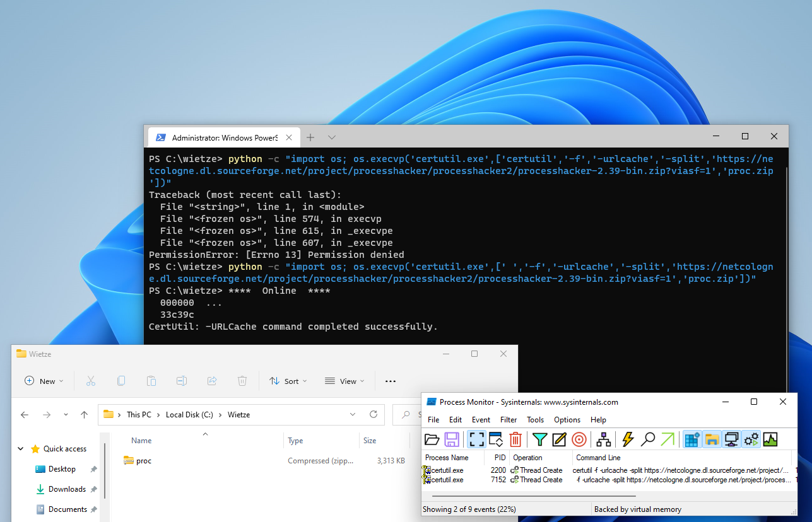Open the Edit menu in Process Monitor
Viewport: 812px width, 522px height.
[456, 420]
